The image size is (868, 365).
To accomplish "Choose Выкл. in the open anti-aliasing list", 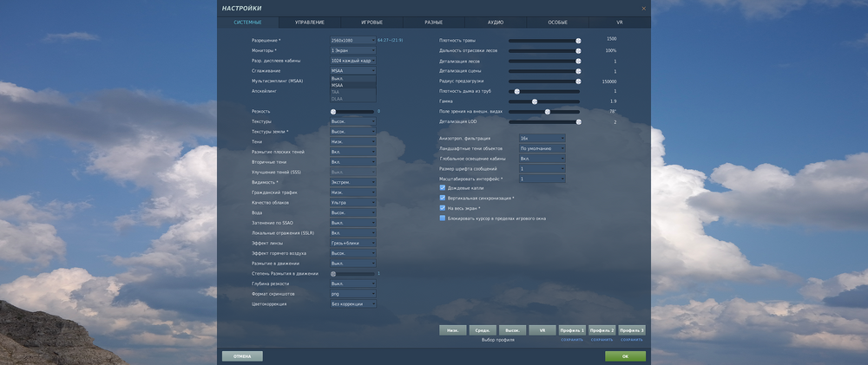I will pyautogui.click(x=353, y=79).
